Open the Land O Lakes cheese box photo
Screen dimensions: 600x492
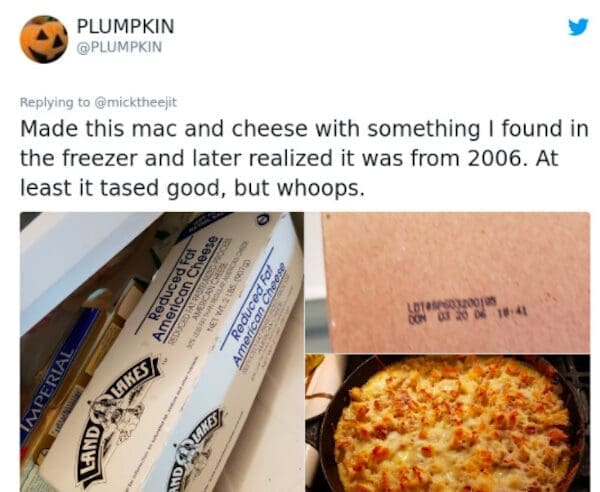point(162,352)
